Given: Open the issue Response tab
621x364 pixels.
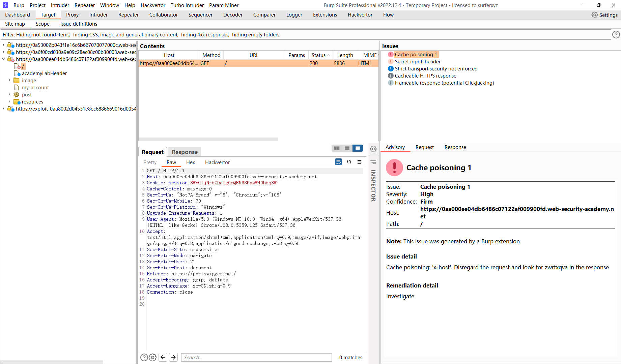Looking at the screenshot, I should click(x=455, y=147).
